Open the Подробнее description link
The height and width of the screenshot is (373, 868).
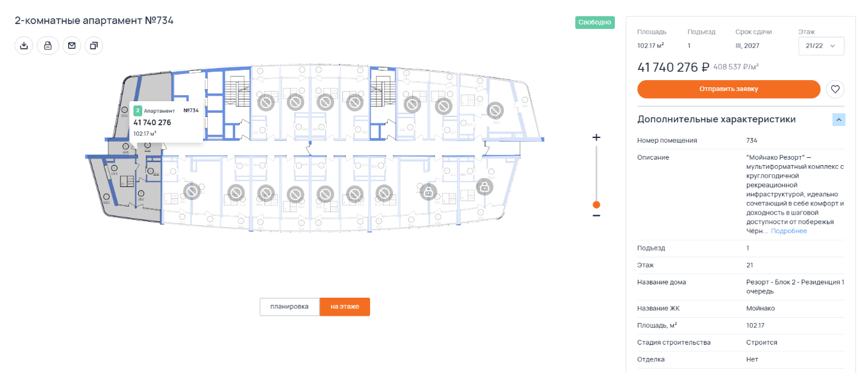[x=788, y=231]
